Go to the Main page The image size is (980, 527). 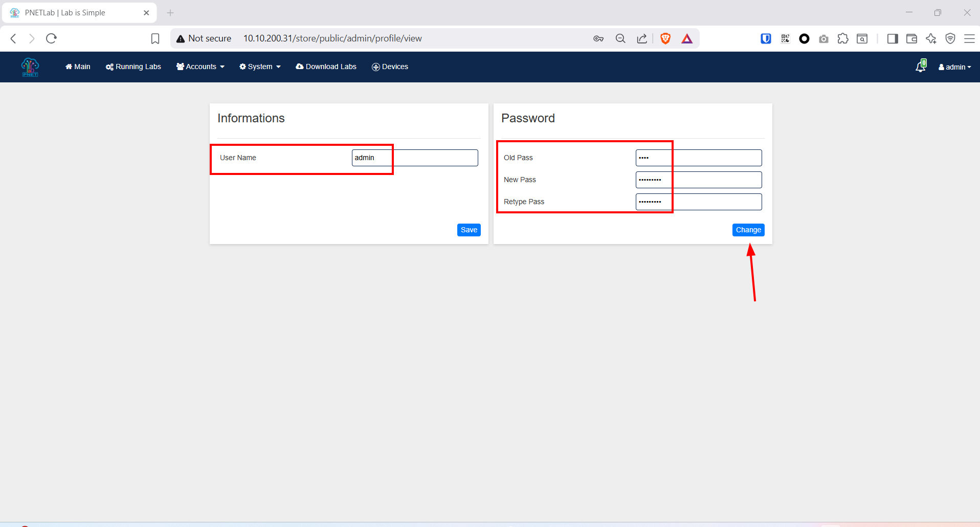pyautogui.click(x=78, y=67)
